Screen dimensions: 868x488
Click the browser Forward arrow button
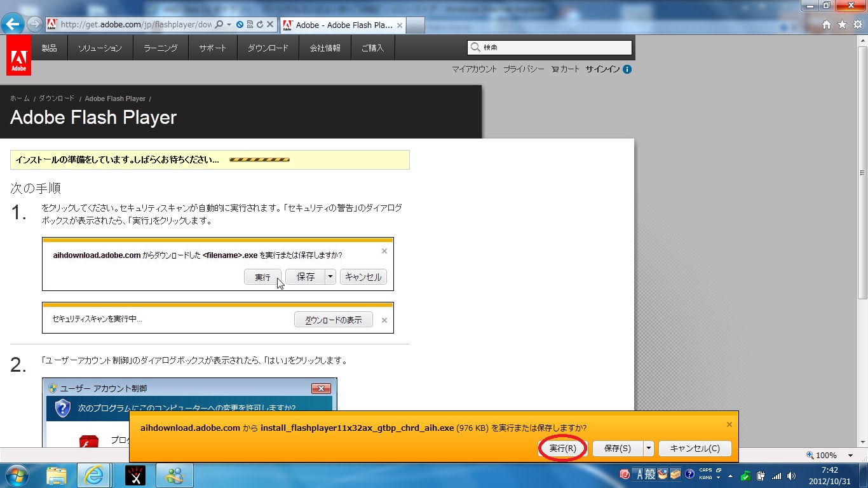[34, 25]
